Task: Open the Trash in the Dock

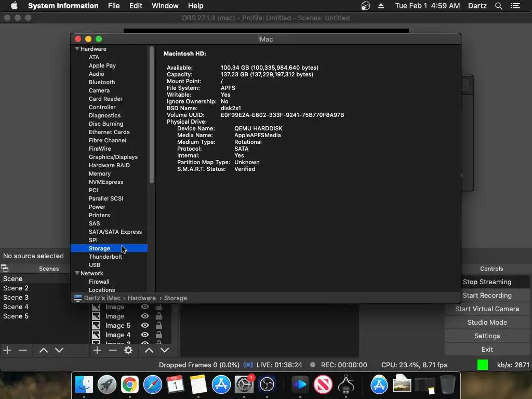Action: [447, 384]
